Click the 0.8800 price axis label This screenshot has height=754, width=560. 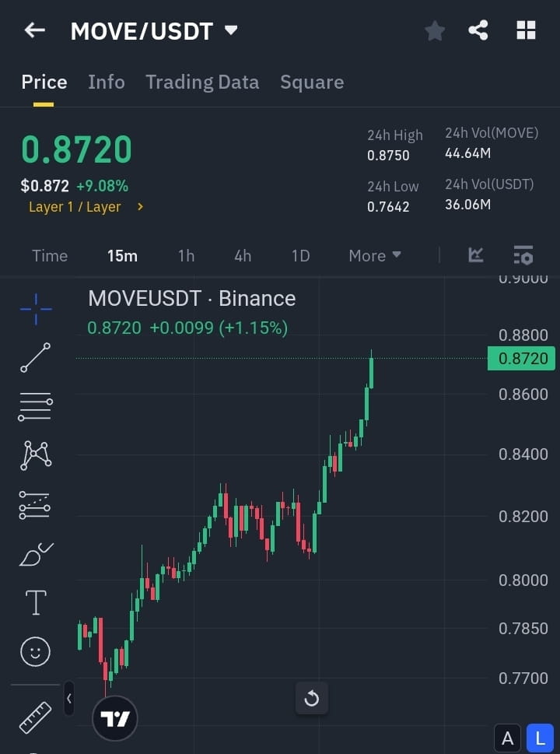click(523, 335)
